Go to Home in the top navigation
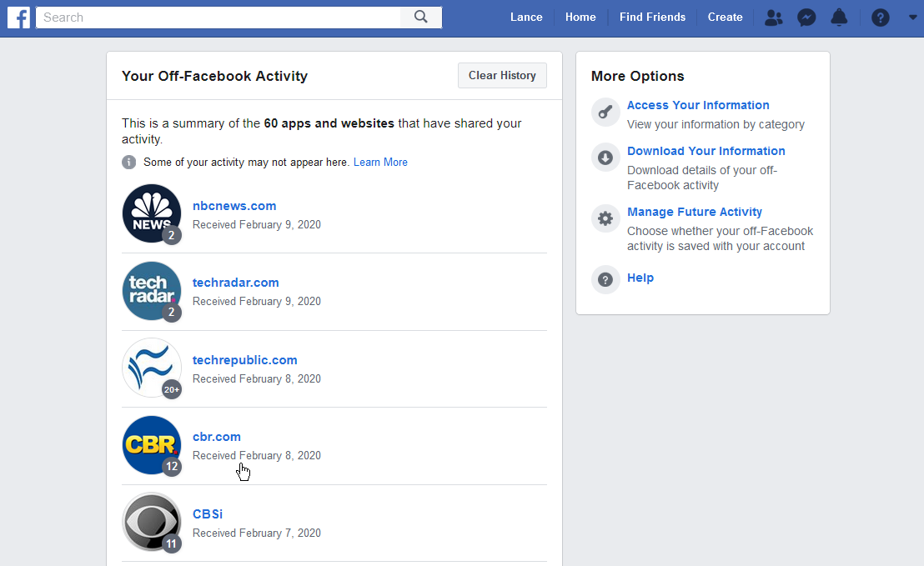This screenshot has height=566, width=924. (580, 17)
